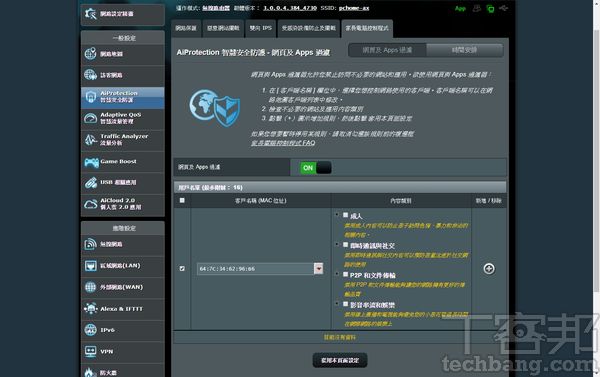Click the 64:7C:34:62:96:66 client name field
The height and width of the screenshot is (377, 600).
click(x=255, y=269)
